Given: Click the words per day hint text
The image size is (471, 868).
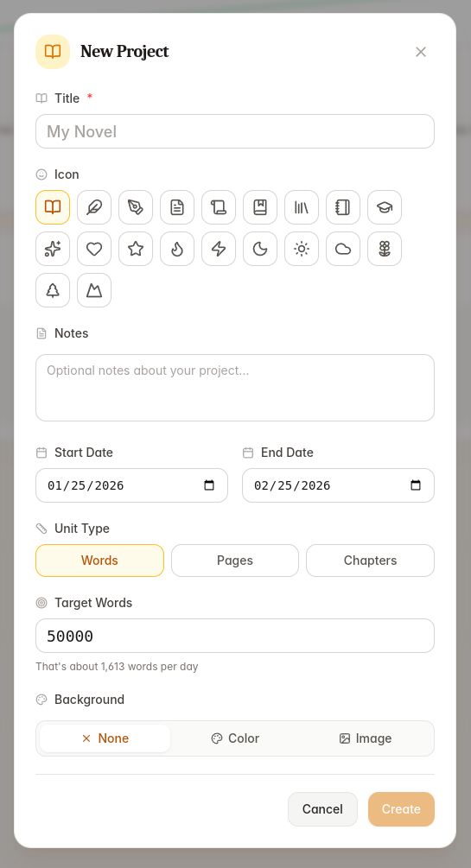Looking at the screenshot, I should [x=117, y=667].
